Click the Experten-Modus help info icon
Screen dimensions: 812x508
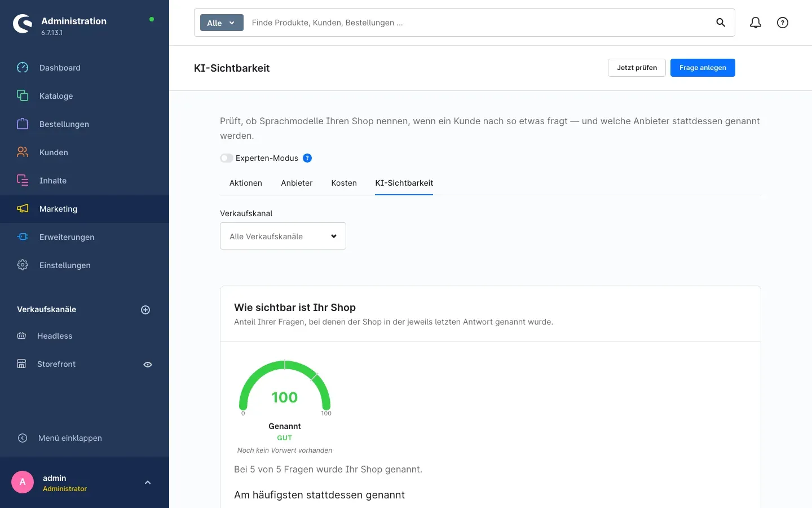click(307, 158)
